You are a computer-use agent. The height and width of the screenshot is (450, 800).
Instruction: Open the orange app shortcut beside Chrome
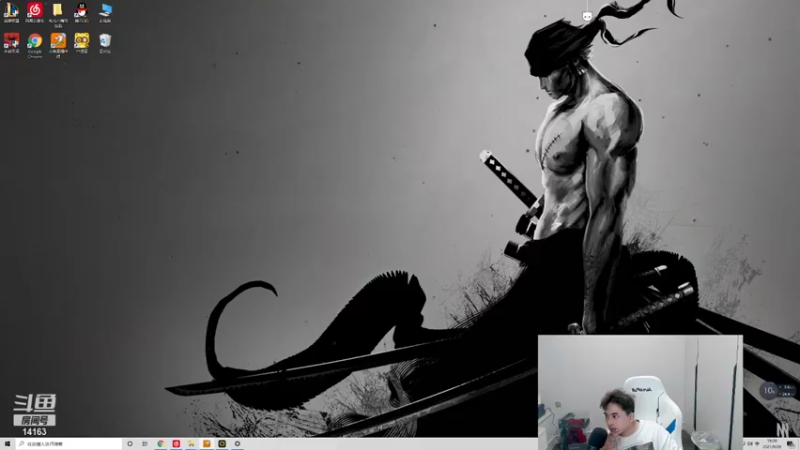click(x=58, y=45)
